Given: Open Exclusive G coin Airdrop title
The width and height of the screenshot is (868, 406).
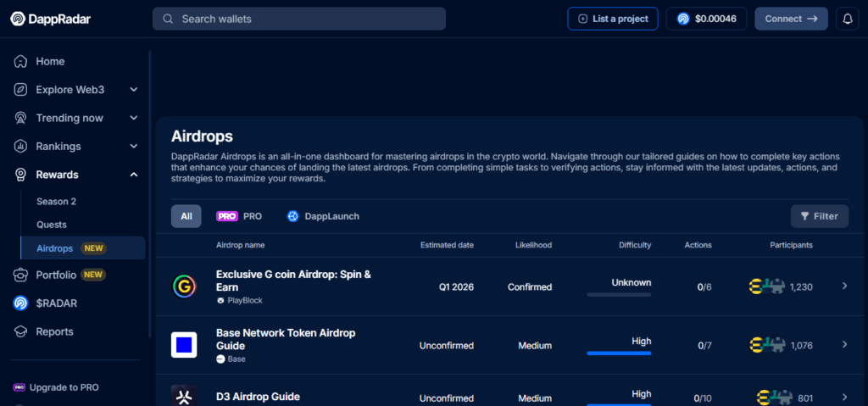Looking at the screenshot, I should pyautogui.click(x=293, y=281).
